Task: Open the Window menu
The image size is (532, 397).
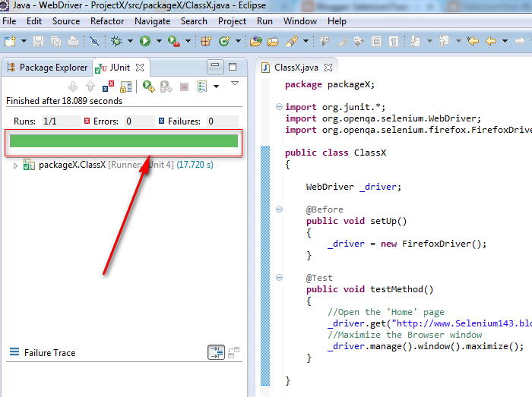Action: [300, 21]
